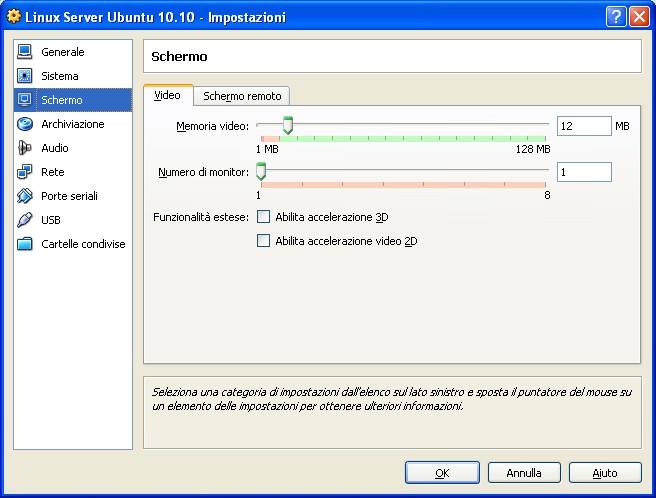Select the Sistema chip icon
This screenshot has height=498, width=656.
25,76
